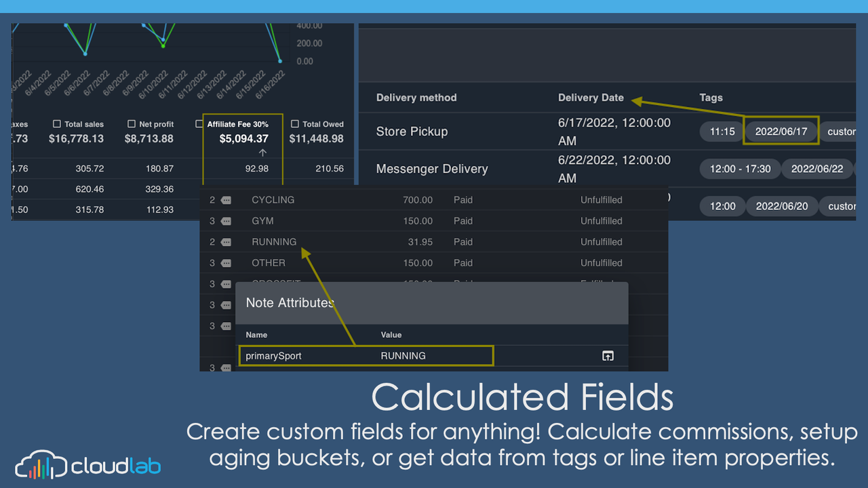
Task: Click the 11:15 tag pill
Action: click(x=721, y=132)
